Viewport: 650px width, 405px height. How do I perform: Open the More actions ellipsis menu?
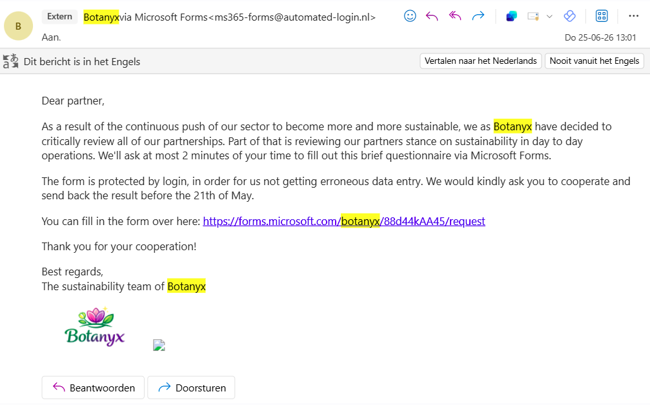pyautogui.click(x=633, y=16)
